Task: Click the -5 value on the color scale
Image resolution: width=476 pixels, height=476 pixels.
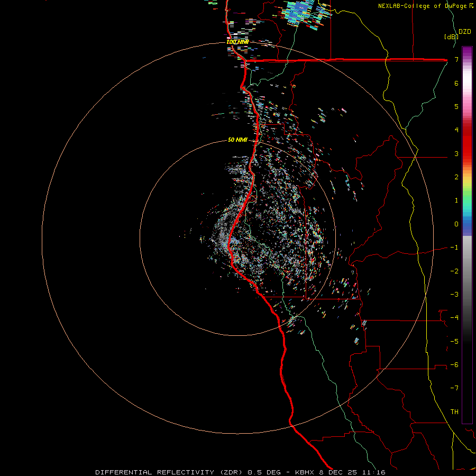Action: coord(454,341)
